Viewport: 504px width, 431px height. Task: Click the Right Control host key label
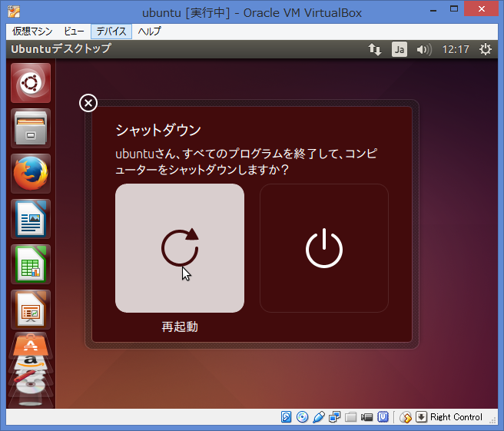tap(456, 417)
